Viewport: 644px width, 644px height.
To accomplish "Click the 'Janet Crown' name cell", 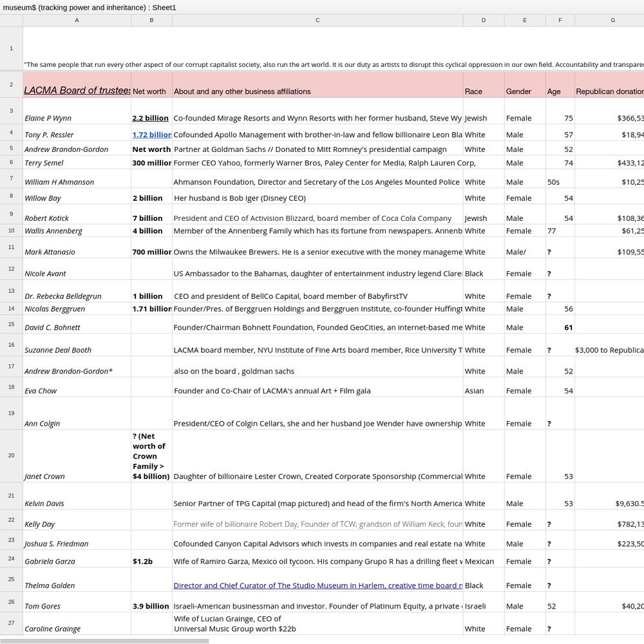I will [x=77, y=456].
